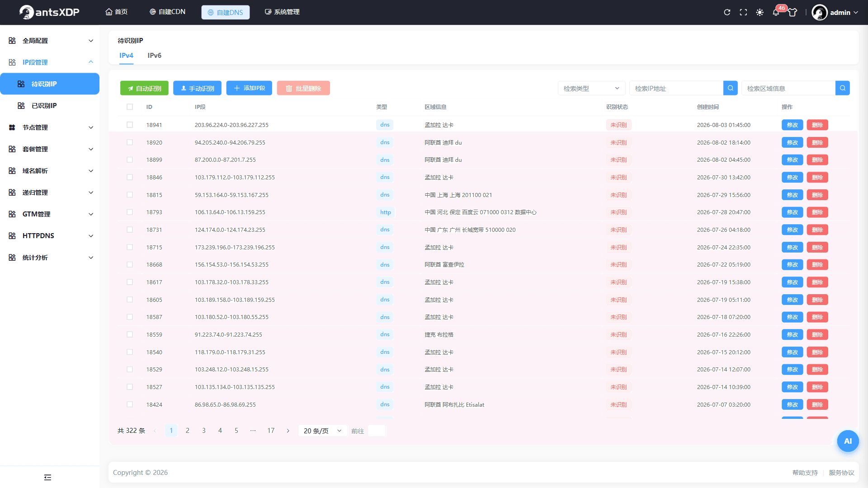Expand the 全局配置 sidebar menu
868x488 pixels.
(50, 41)
